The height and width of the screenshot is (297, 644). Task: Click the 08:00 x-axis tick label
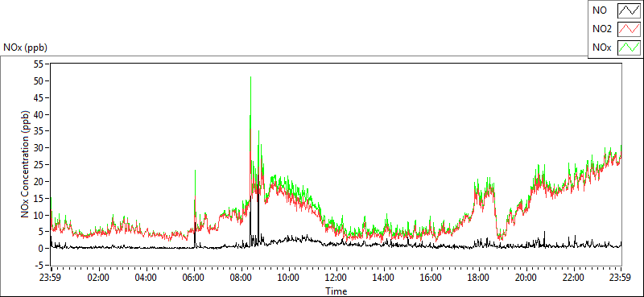[241, 277]
